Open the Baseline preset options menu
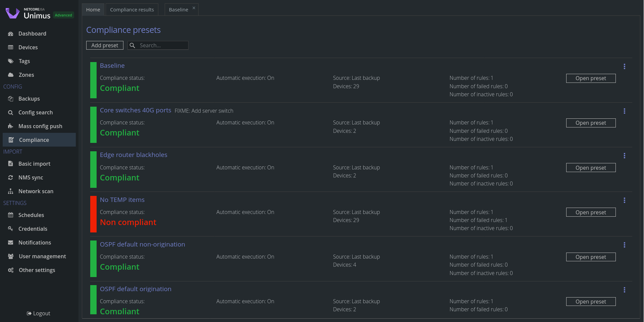The width and height of the screenshot is (644, 322). pos(624,66)
